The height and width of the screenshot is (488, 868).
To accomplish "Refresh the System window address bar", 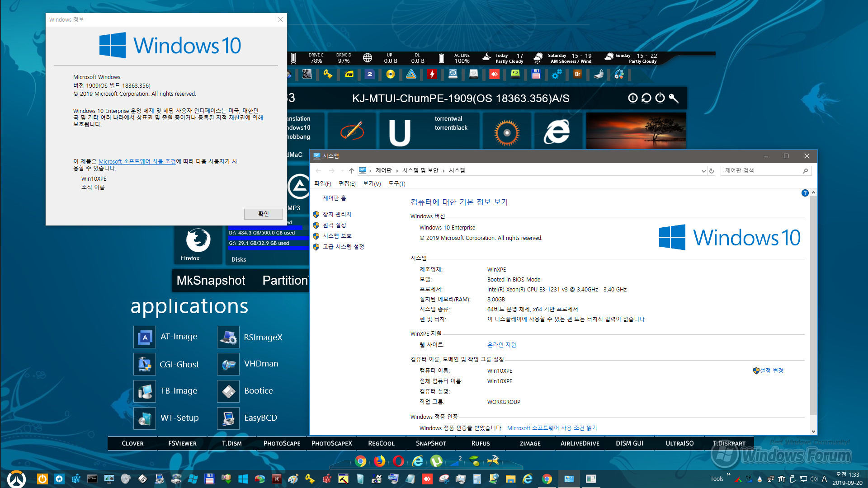I will point(712,171).
